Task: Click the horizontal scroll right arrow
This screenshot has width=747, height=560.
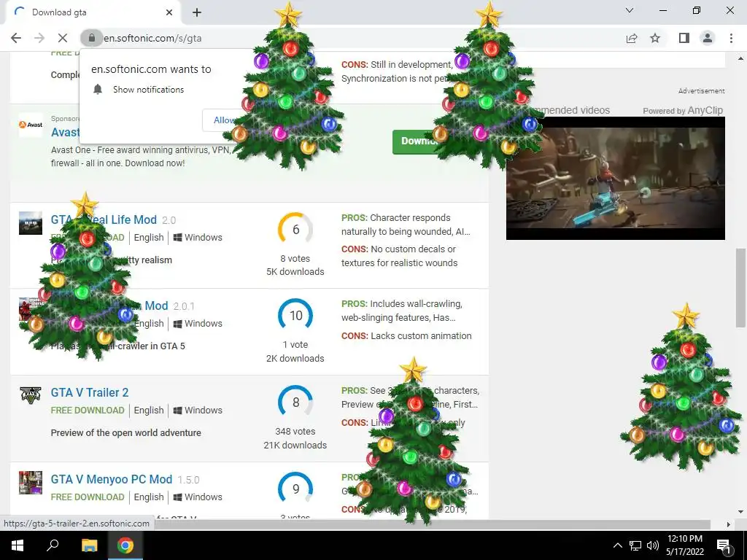Action: (x=729, y=524)
